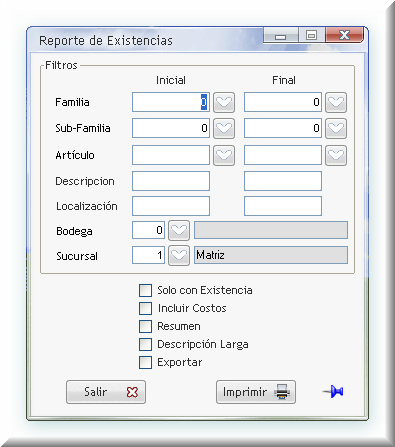Open the Sucursal selector arrow
This screenshot has height=447, width=395.
(179, 255)
